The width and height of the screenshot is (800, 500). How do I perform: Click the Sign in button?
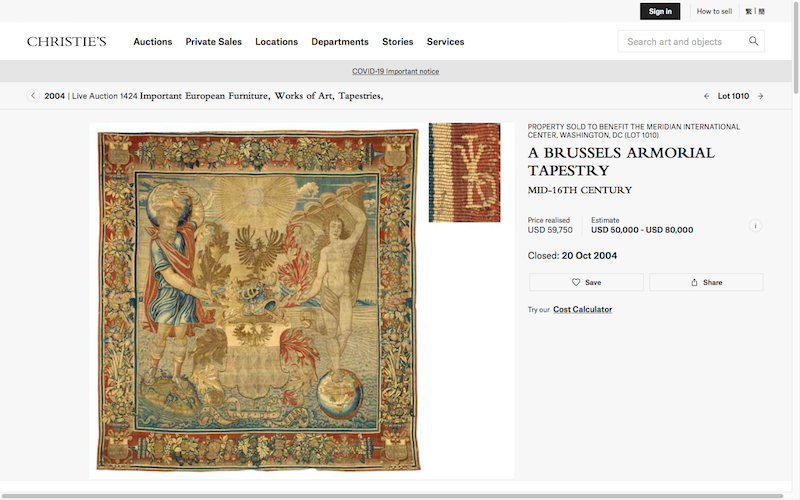pos(660,11)
